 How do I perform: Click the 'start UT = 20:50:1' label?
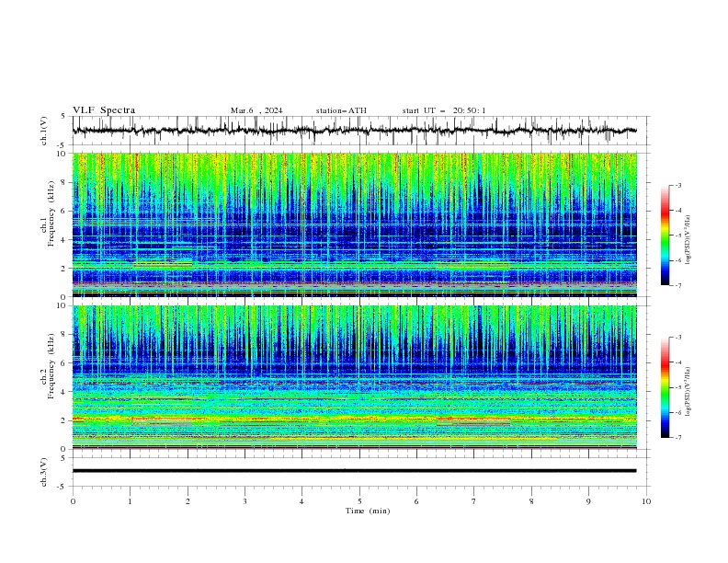click(x=444, y=110)
